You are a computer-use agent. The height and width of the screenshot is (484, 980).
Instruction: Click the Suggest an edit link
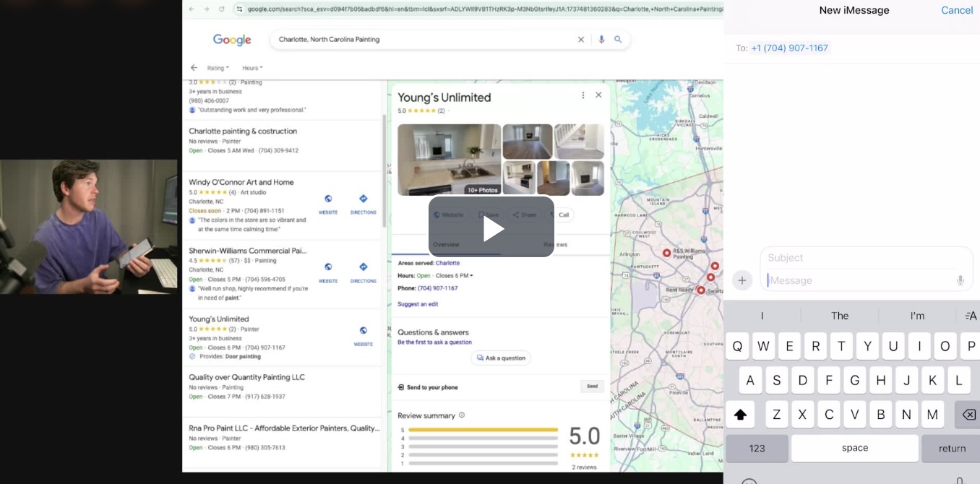(418, 304)
